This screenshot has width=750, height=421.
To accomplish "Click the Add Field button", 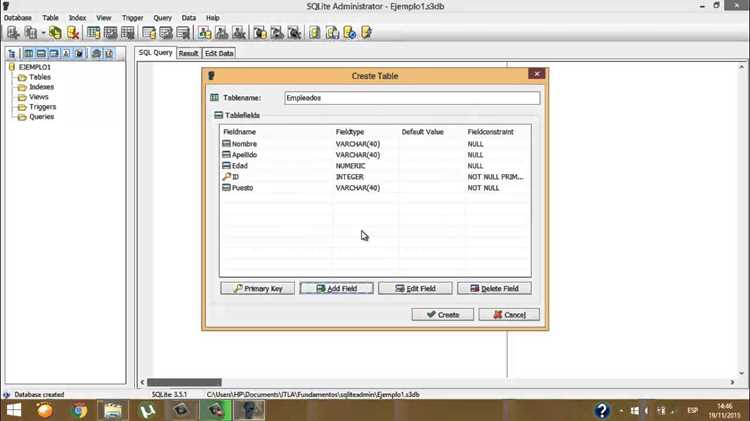I will point(337,288).
